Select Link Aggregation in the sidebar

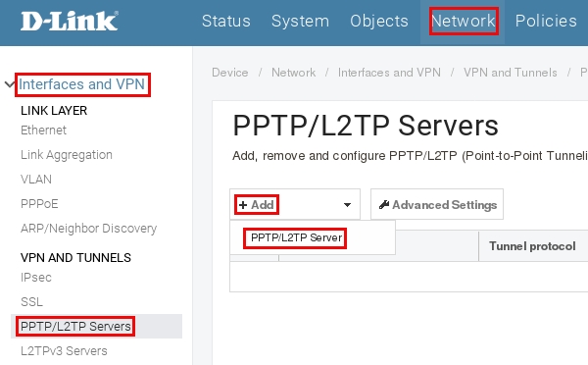[67, 155]
